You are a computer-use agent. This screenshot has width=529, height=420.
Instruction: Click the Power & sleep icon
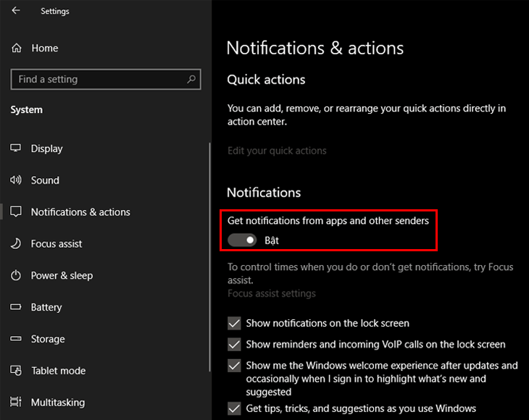pyautogui.click(x=16, y=276)
